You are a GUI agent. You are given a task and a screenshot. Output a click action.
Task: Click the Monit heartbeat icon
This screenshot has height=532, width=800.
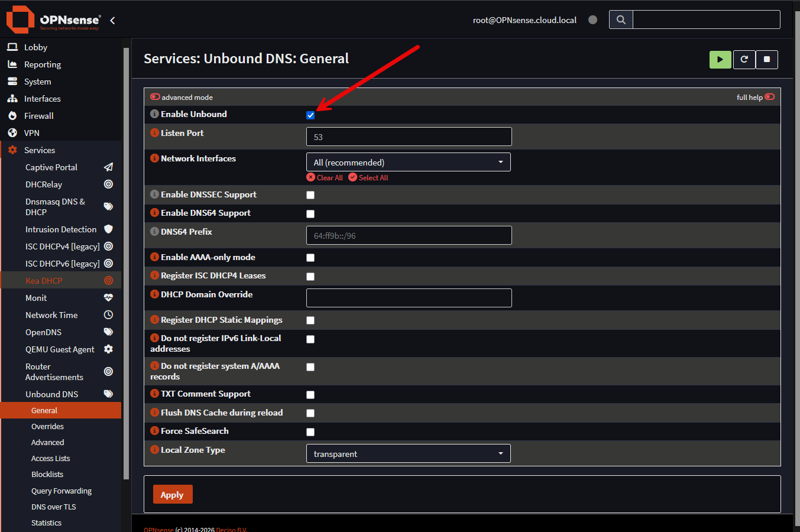click(x=108, y=298)
